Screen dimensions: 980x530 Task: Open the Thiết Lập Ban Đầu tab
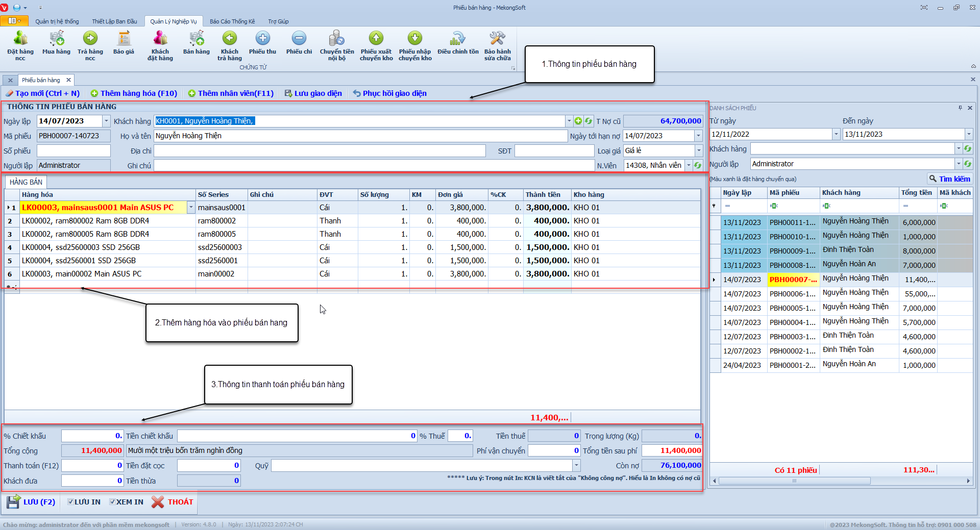click(x=114, y=21)
